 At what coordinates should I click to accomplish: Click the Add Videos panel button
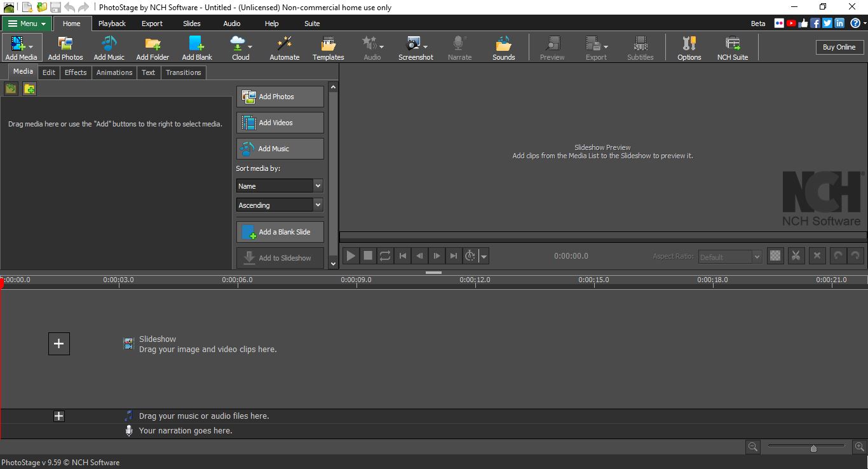(x=280, y=123)
